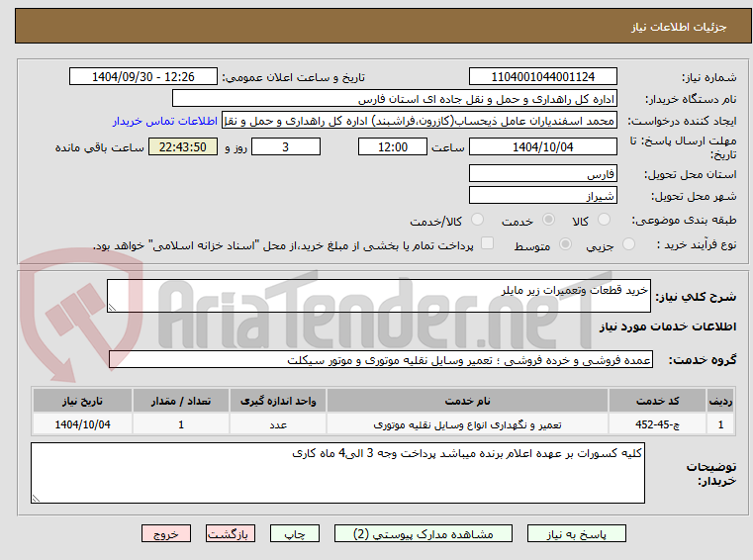This screenshot has width=753, height=560.
Task: Click the پاسخ به نیاز button
Action: pos(576,533)
